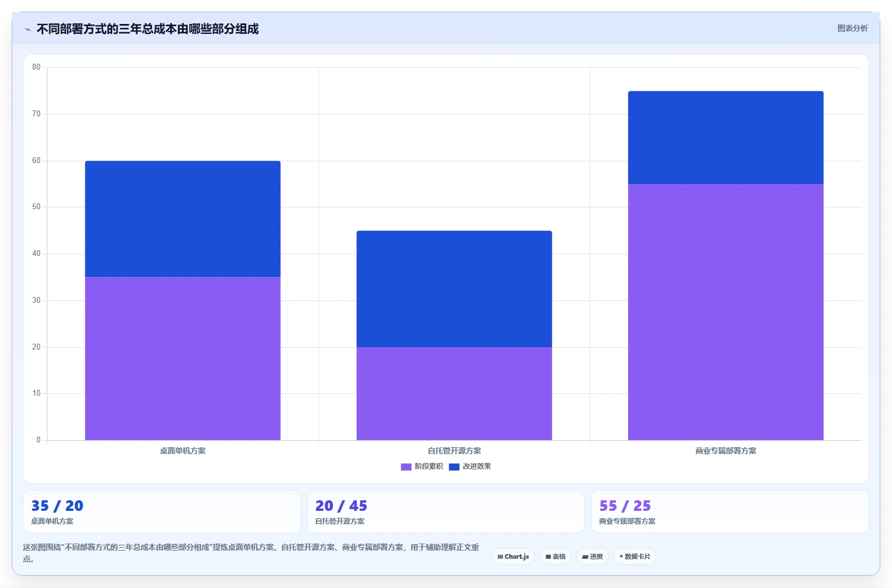The width and height of the screenshot is (892, 588).
Task: Click the 图表分析 label in header
Action: (852, 28)
